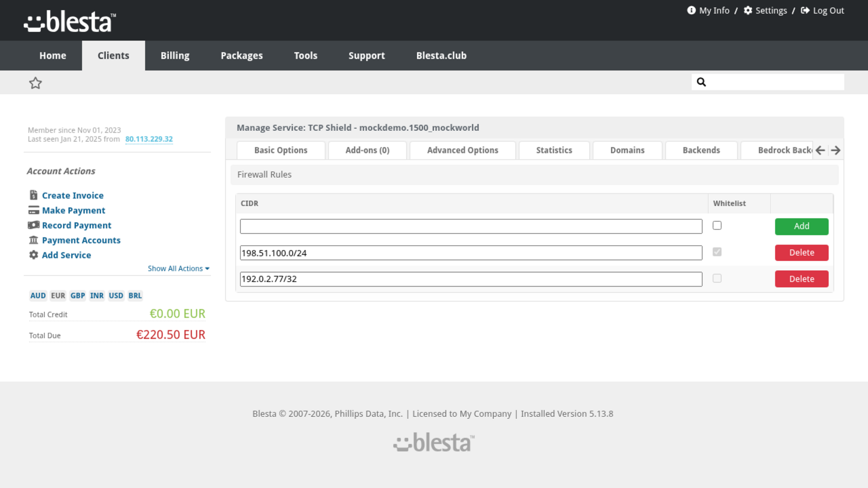The width and height of the screenshot is (868, 488).
Task: Click Log Out link
Action: point(828,10)
